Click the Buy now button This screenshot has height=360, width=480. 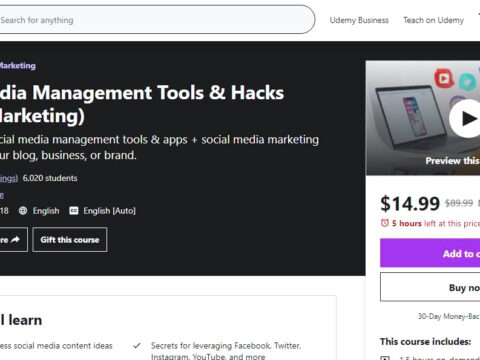[430, 287]
